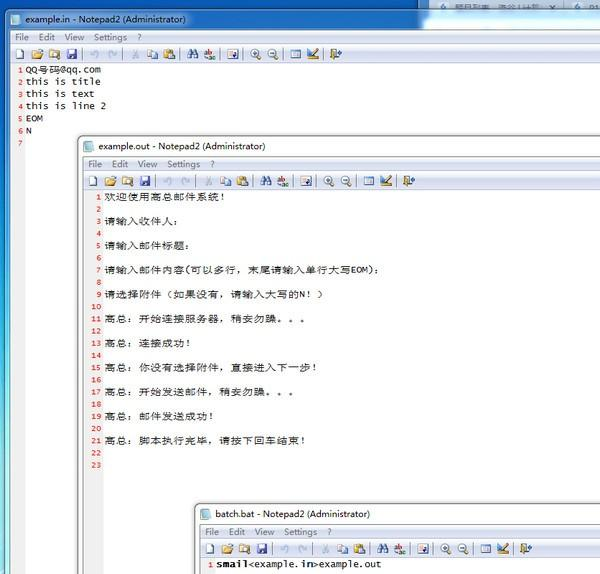Click Customize schemes icon in example.in toolbar
600x574 pixels.
click(x=313, y=54)
